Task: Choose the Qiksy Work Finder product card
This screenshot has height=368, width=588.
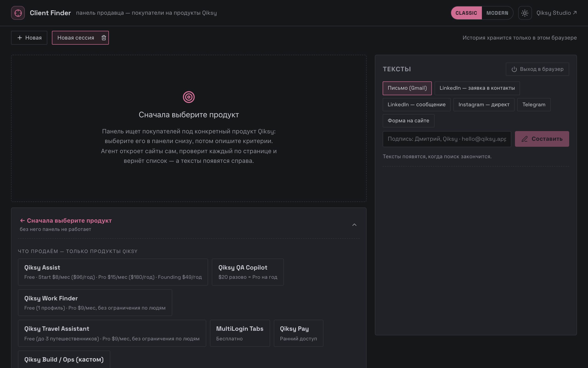Action: (95, 303)
